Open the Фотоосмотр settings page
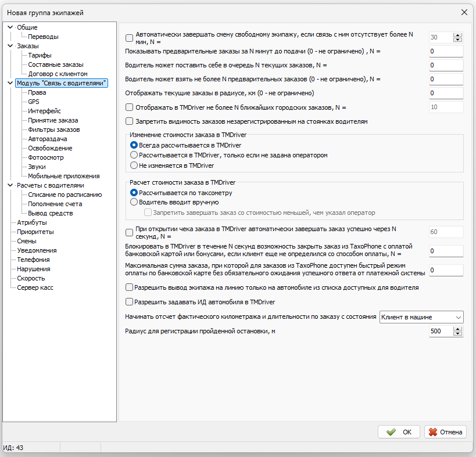Screen dimensions: 476x457 tap(46, 157)
